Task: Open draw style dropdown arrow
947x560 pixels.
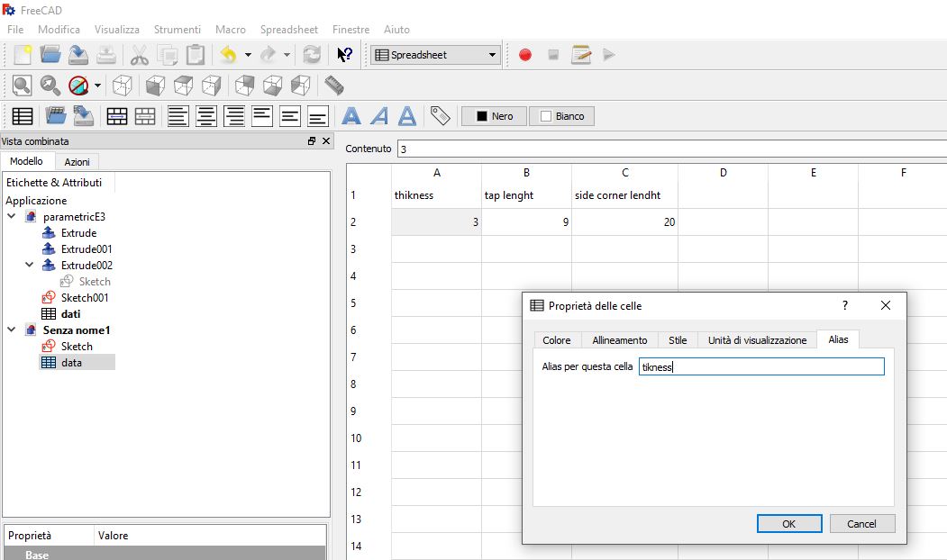Action: (98, 86)
